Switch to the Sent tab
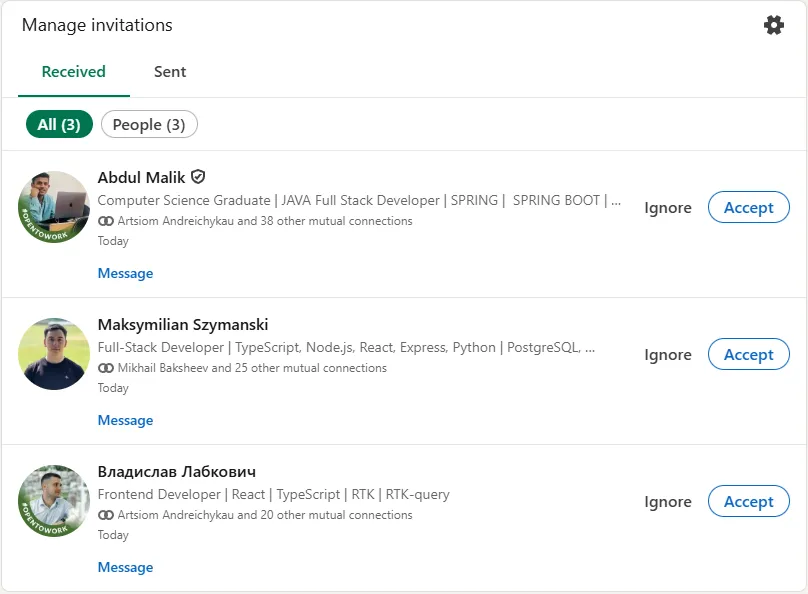The height and width of the screenshot is (594, 808). click(x=170, y=72)
